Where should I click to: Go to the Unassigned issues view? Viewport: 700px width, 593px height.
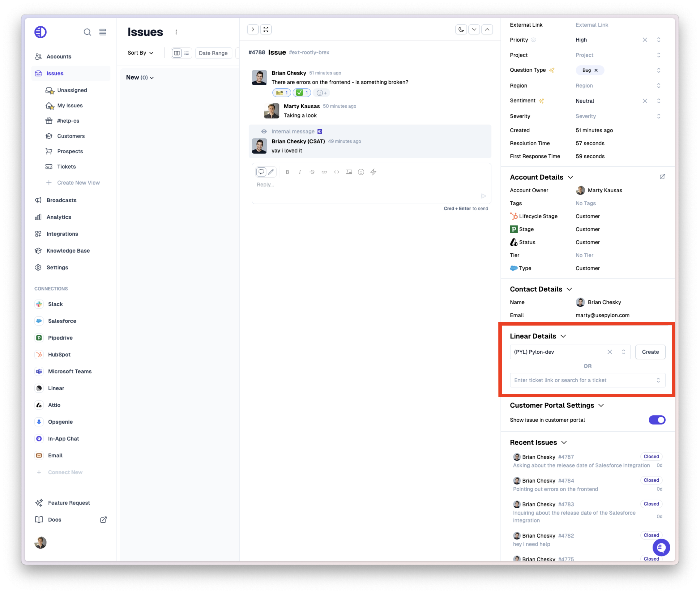coord(72,90)
